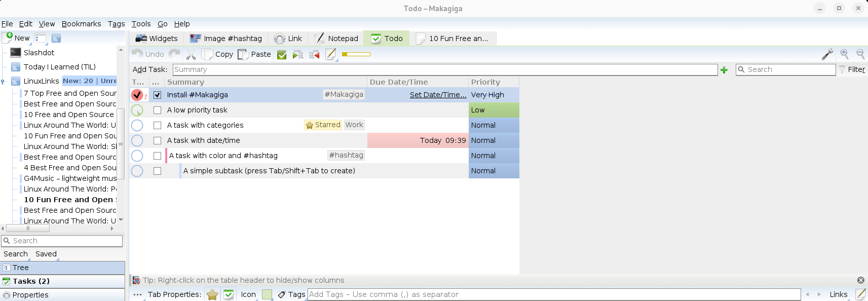Image resolution: width=868 pixels, height=301 pixels.
Task: Open the Tasks (2) panel
Action: coord(63,281)
